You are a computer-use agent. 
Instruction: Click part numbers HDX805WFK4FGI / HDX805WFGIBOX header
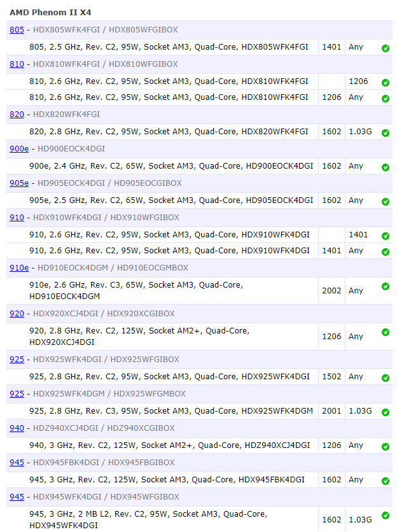[x=105, y=30]
